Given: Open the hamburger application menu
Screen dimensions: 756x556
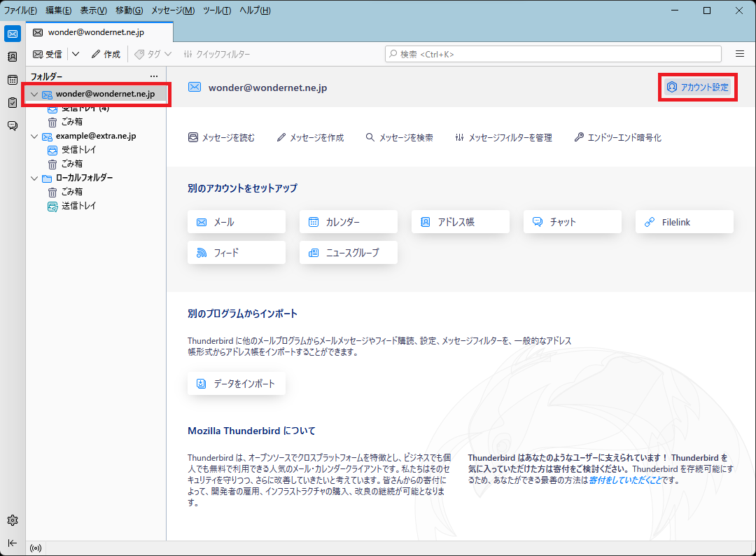Looking at the screenshot, I should click(x=740, y=54).
